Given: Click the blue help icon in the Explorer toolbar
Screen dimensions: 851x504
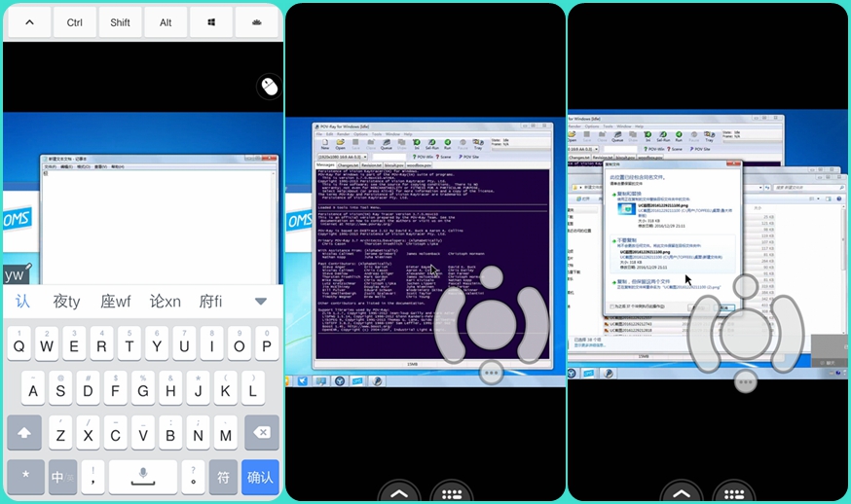Looking at the screenshot, I should point(839,198).
